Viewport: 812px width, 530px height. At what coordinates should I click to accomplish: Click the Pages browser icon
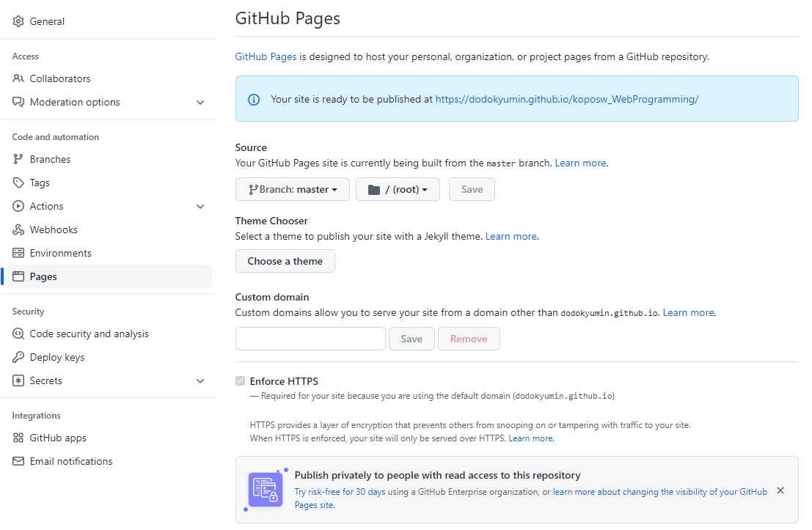coord(18,276)
